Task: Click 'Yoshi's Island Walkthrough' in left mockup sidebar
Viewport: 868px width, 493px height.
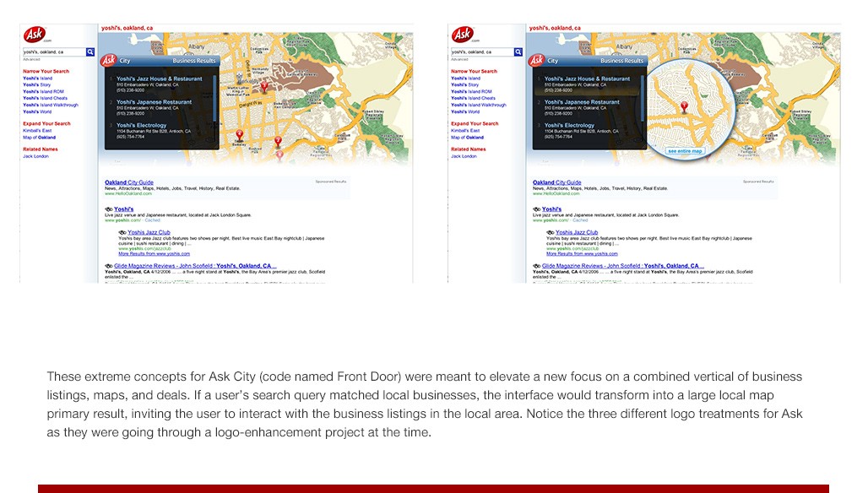Action: point(51,105)
